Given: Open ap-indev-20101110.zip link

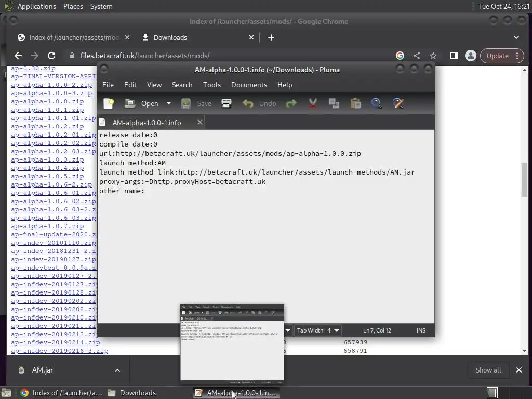Looking at the screenshot, I should [x=54, y=243].
